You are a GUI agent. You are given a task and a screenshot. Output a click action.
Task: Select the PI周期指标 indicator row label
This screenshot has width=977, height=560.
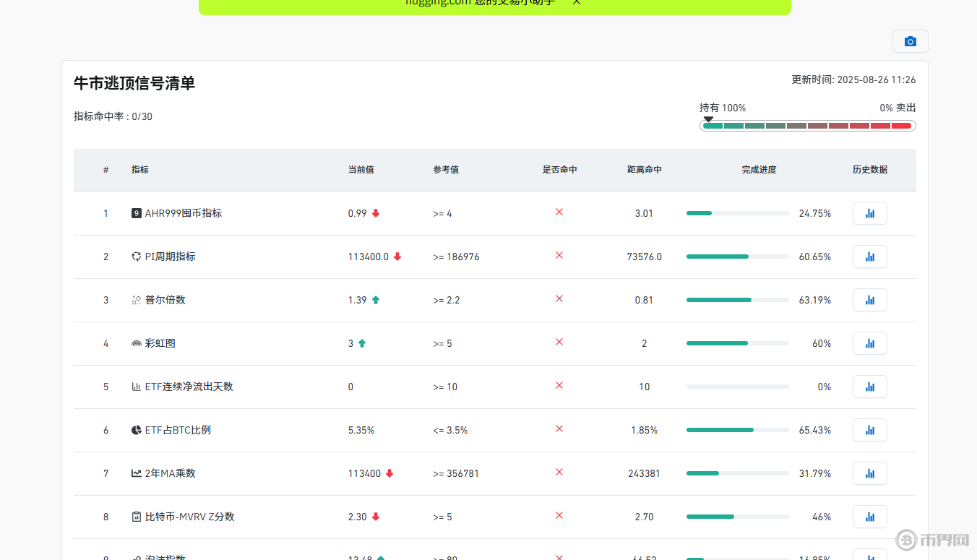click(x=170, y=257)
